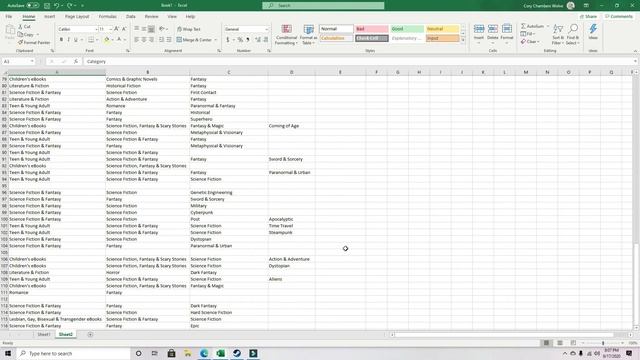Click Decrease Indent icon
Screen dimensions: 640x360
(162, 40)
